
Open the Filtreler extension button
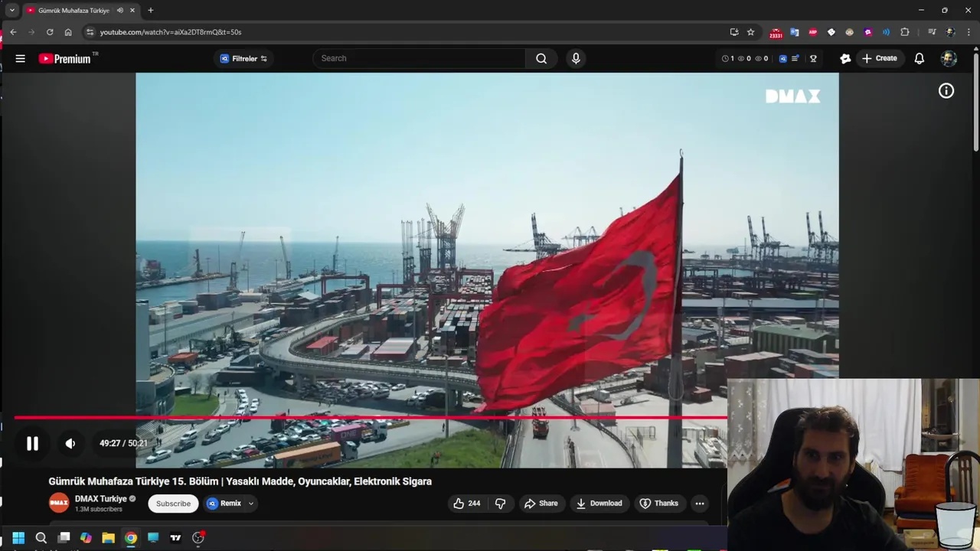click(x=244, y=58)
